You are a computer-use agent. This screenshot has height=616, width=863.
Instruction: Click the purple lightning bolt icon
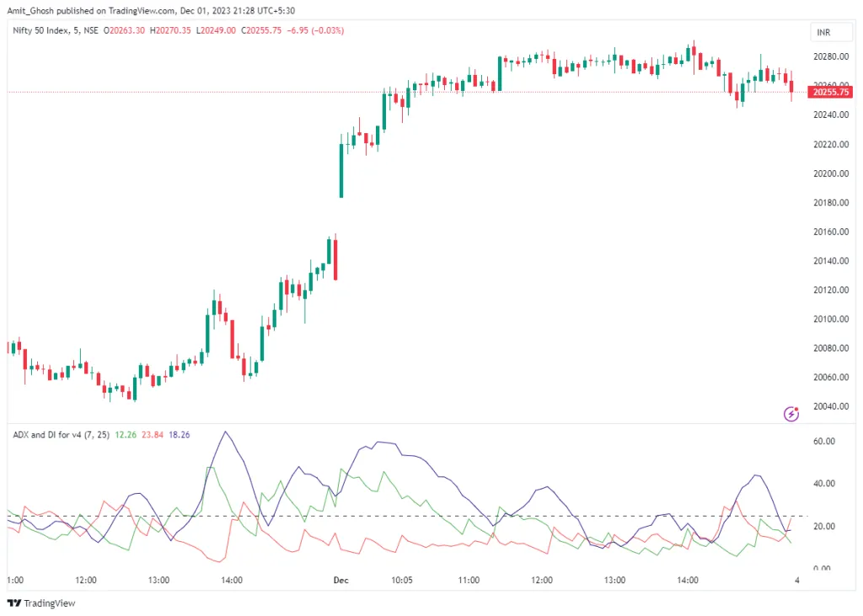coord(791,413)
